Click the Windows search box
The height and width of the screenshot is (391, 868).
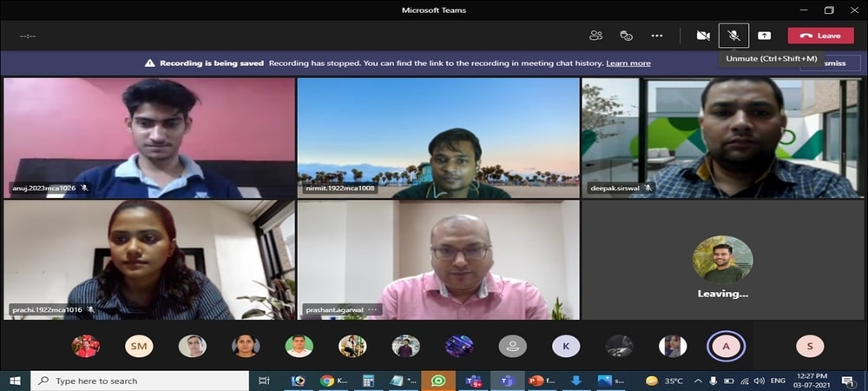coord(139,381)
